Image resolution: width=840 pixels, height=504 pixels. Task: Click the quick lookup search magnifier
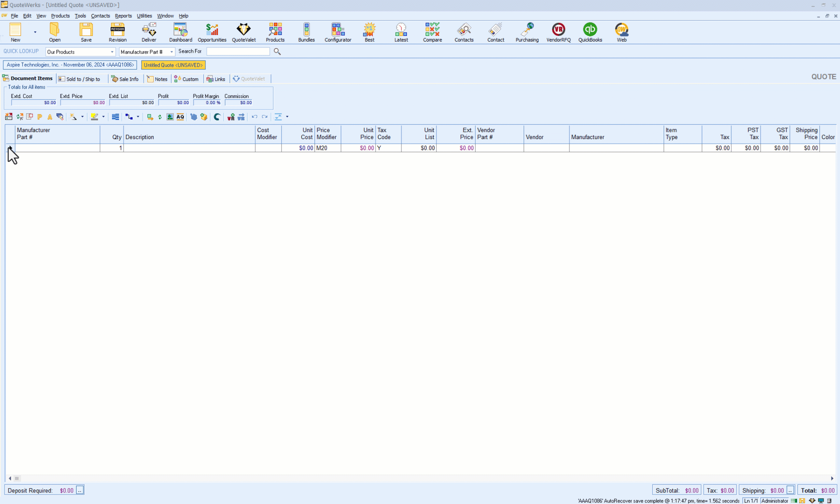(277, 52)
